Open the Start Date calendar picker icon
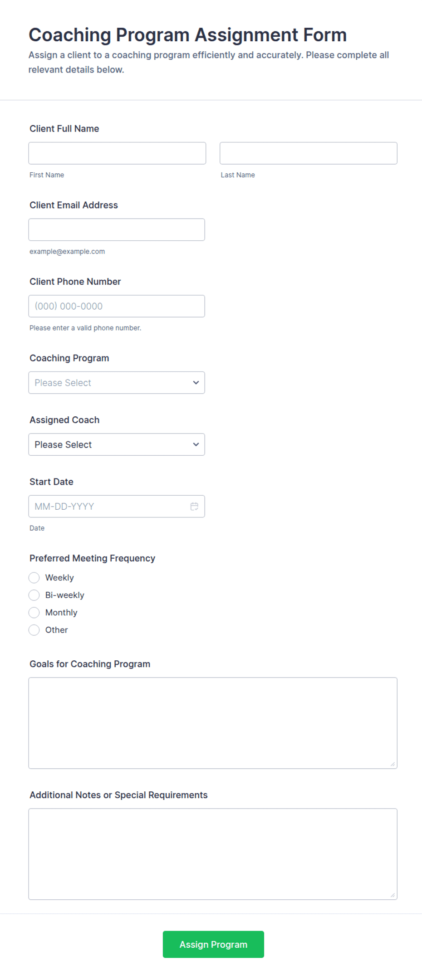This screenshot has height=980, width=422. pos(194,507)
